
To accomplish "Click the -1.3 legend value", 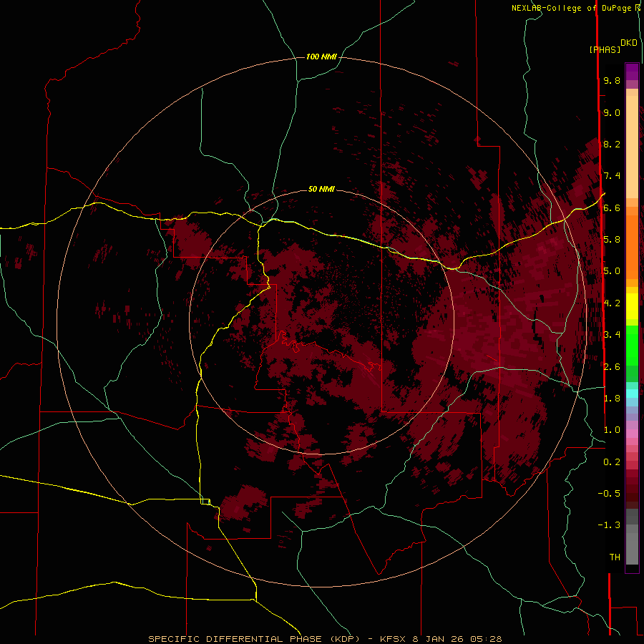I will pyautogui.click(x=609, y=525).
